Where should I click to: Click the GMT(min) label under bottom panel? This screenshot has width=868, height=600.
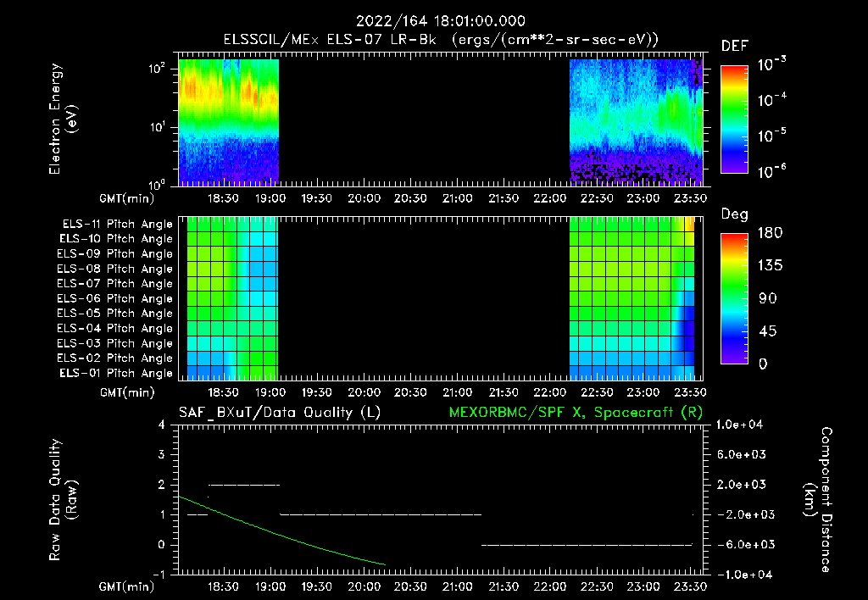tap(127, 586)
